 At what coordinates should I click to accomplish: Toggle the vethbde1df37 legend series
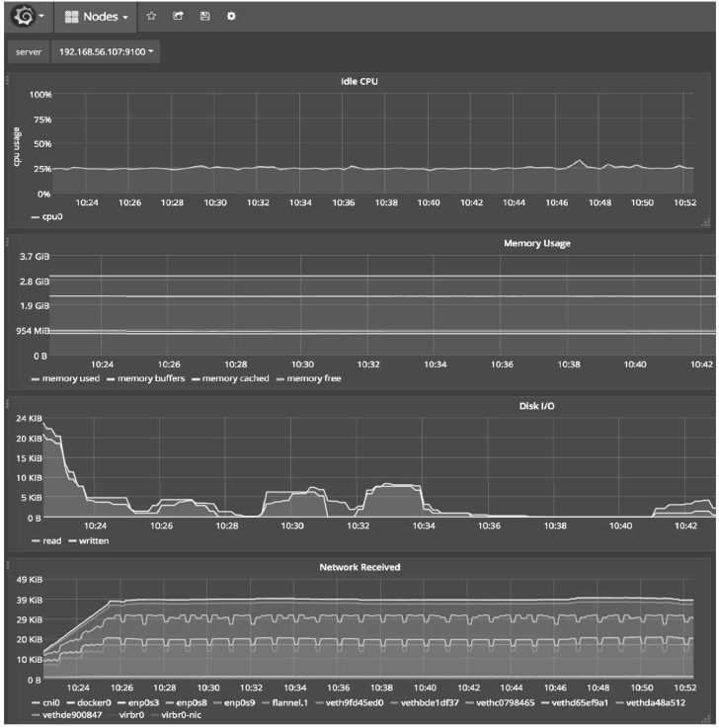click(425, 702)
